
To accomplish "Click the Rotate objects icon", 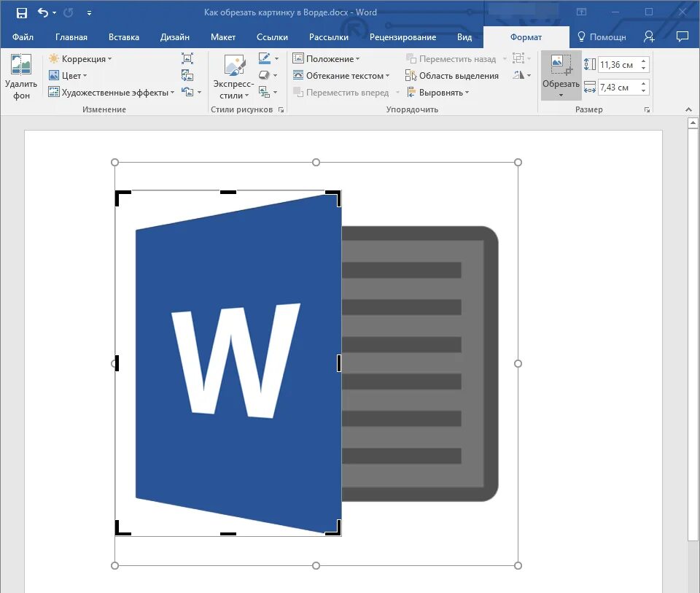I will click(518, 75).
